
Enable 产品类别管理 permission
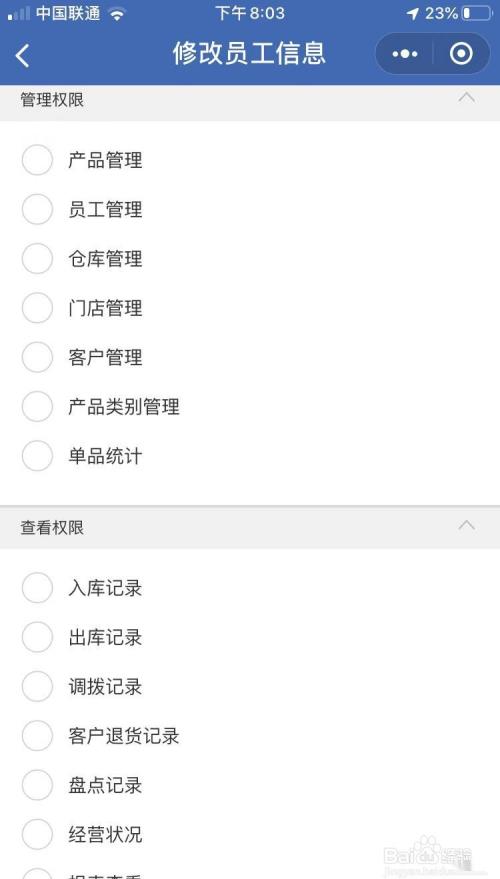point(37,406)
